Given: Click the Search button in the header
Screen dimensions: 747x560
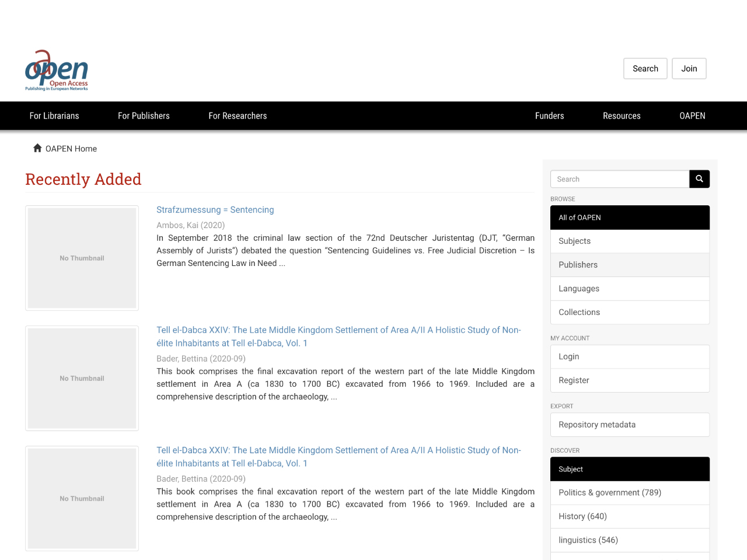Looking at the screenshot, I should (645, 68).
